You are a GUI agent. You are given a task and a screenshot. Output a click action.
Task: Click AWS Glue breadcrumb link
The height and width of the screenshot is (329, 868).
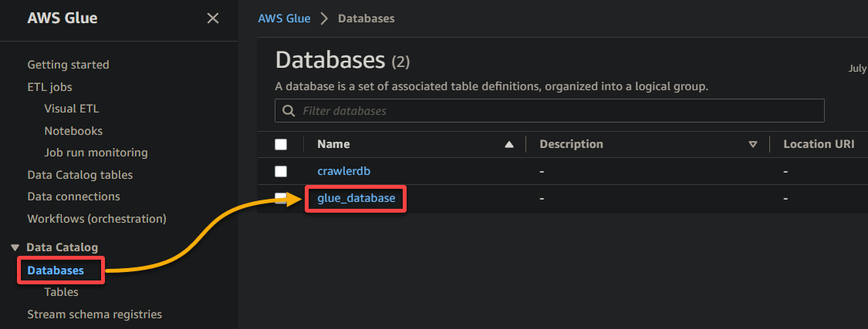[284, 18]
